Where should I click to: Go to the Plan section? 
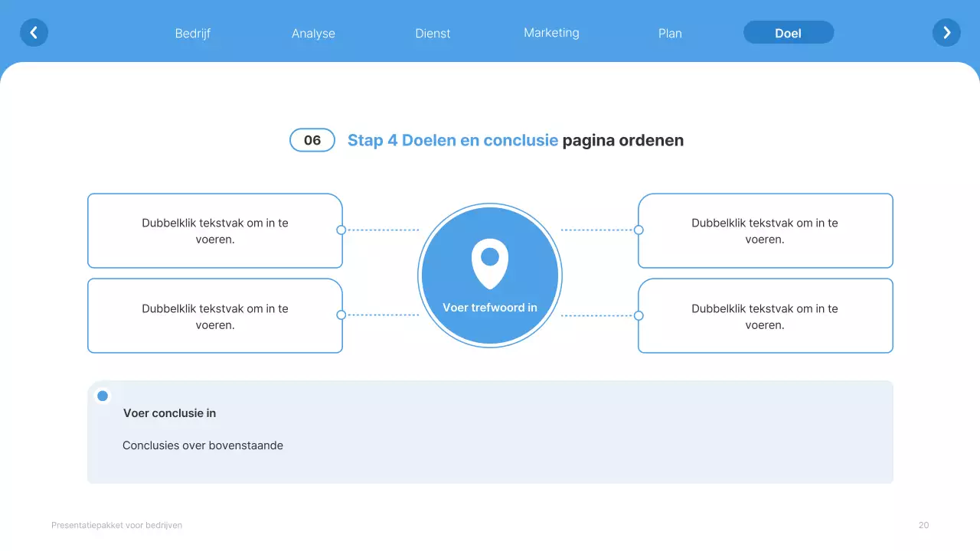point(670,33)
